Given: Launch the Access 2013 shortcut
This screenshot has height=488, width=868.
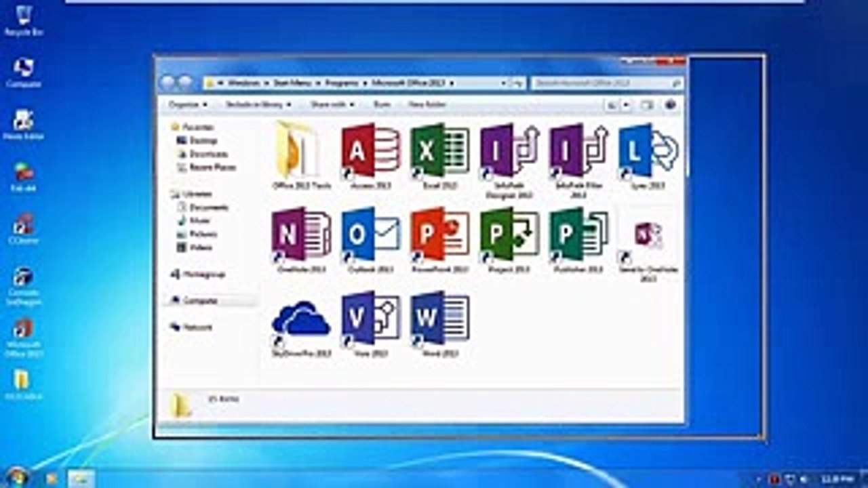Looking at the screenshot, I should tap(370, 156).
